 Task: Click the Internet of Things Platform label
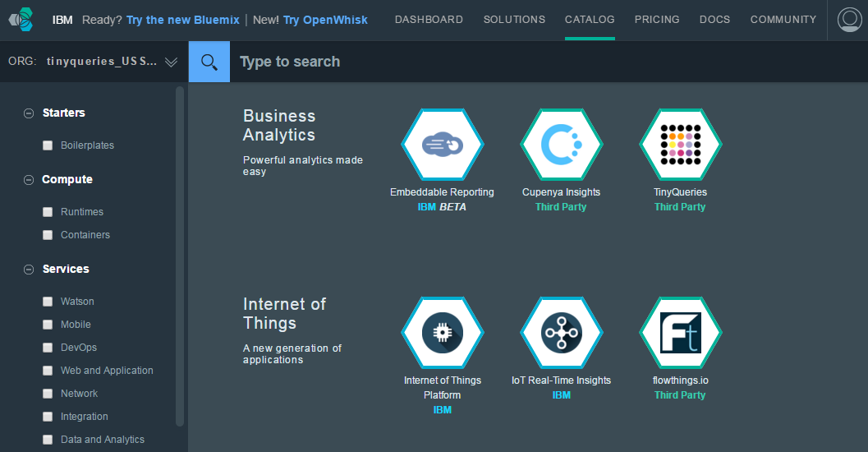click(x=443, y=388)
